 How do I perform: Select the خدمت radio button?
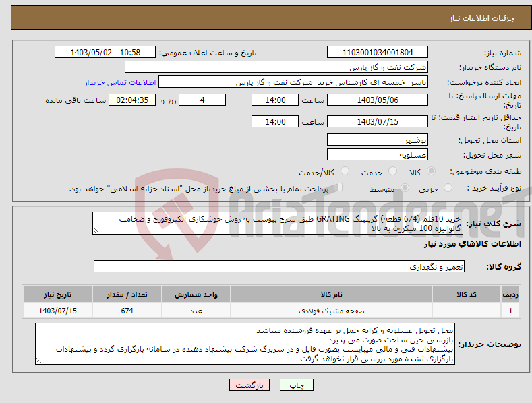(392, 171)
